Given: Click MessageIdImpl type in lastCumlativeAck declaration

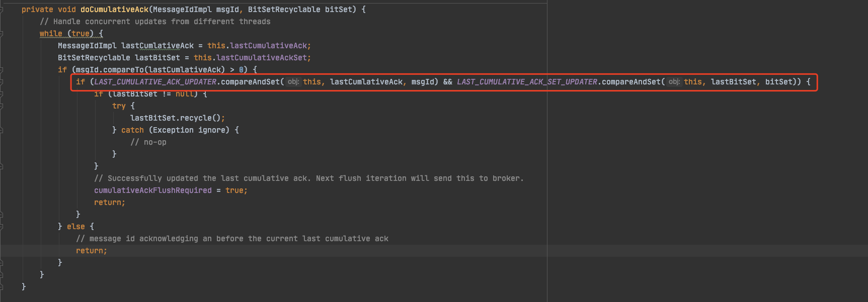Looking at the screenshot, I should [87, 46].
